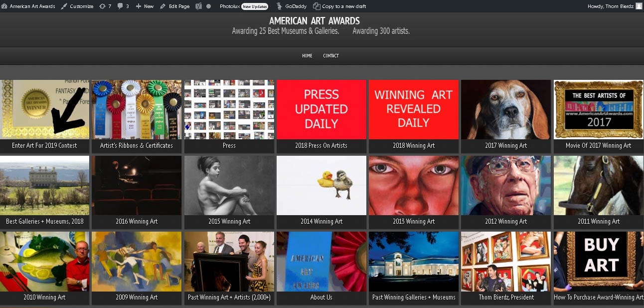Open the seated figure grayscale thumbnail
This screenshot has width=644, height=308.
coord(229,185)
